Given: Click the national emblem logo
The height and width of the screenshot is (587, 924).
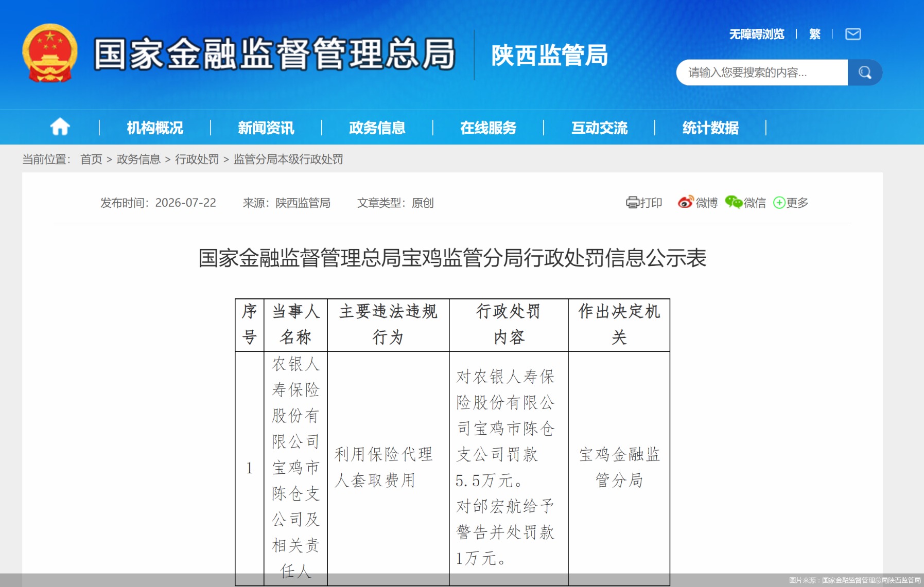Looking at the screenshot, I should (x=50, y=54).
